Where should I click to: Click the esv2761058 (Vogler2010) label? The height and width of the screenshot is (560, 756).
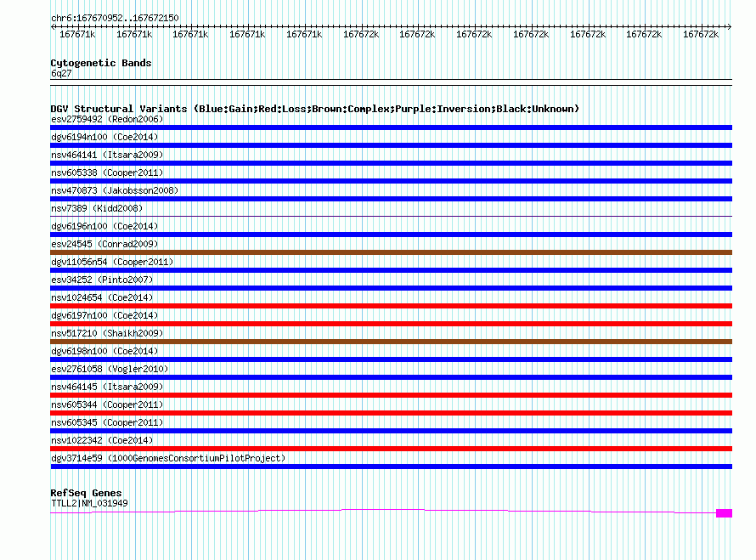[110, 369]
